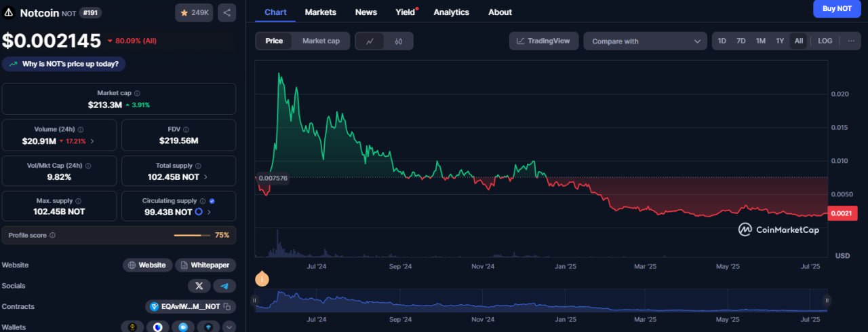Image resolution: width=868 pixels, height=332 pixels.
Task: Set chart range to 1M
Action: [761, 41]
